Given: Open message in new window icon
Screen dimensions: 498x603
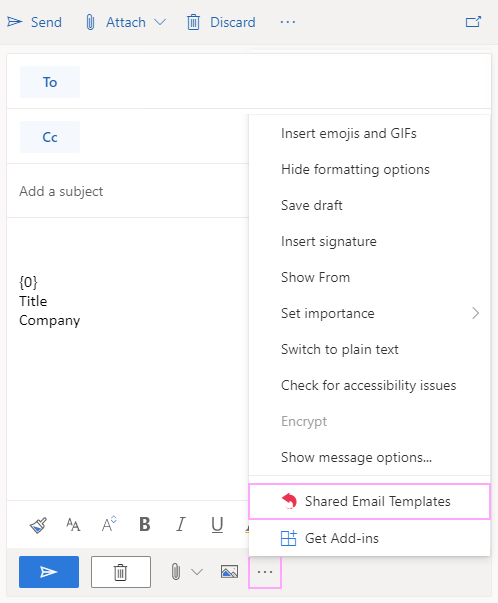Looking at the screenshot, I should [x=473, y=22].
